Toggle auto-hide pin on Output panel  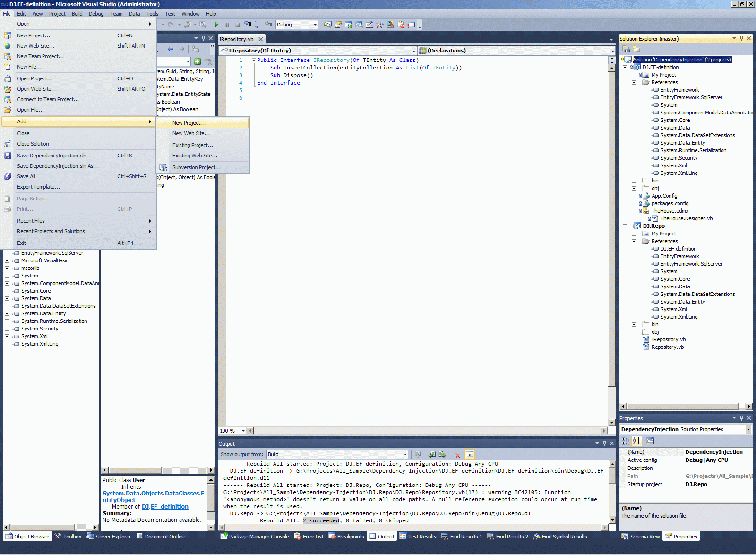point(604,443)
